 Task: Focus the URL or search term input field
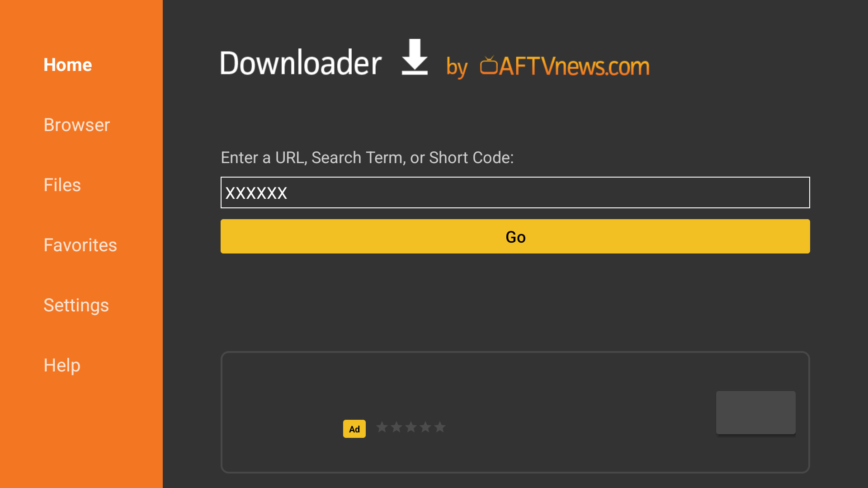pos(515,192)
